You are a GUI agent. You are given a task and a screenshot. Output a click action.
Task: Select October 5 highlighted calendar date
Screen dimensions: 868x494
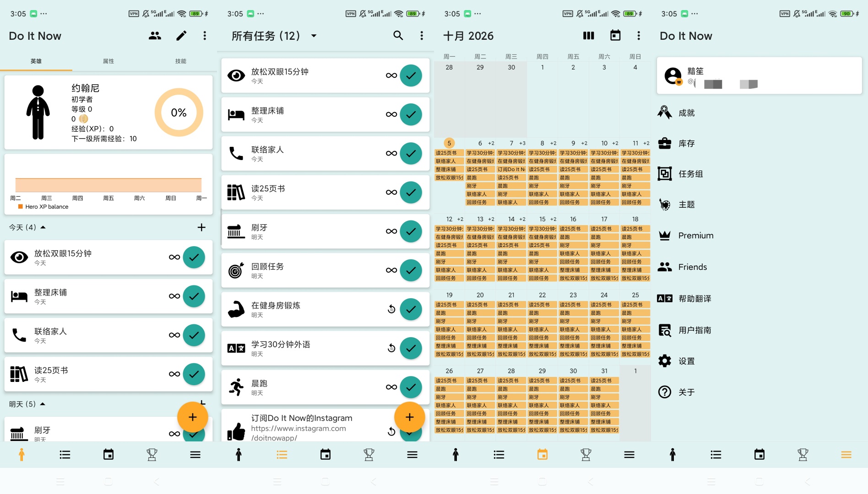point(449,143)
